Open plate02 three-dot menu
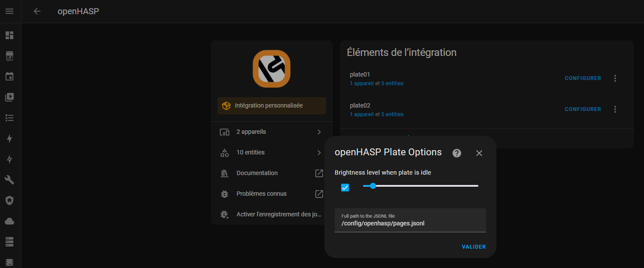This screenshot has width=644, height=268. [615, 109]
